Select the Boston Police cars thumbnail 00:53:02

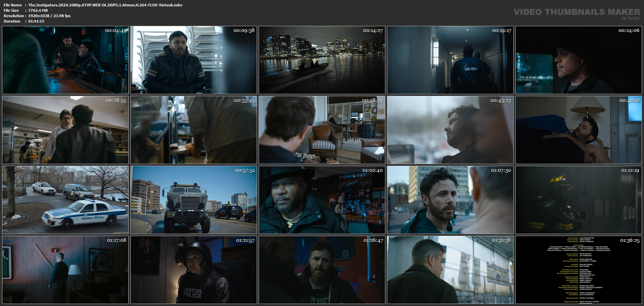click(66, 200)
